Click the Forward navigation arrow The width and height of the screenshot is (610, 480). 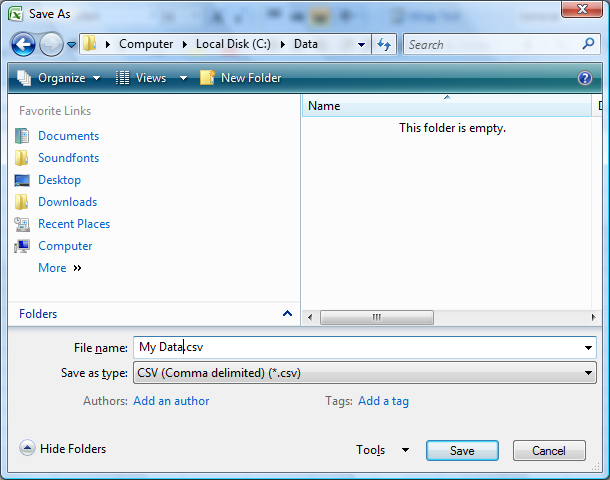[x=51, y=44]
